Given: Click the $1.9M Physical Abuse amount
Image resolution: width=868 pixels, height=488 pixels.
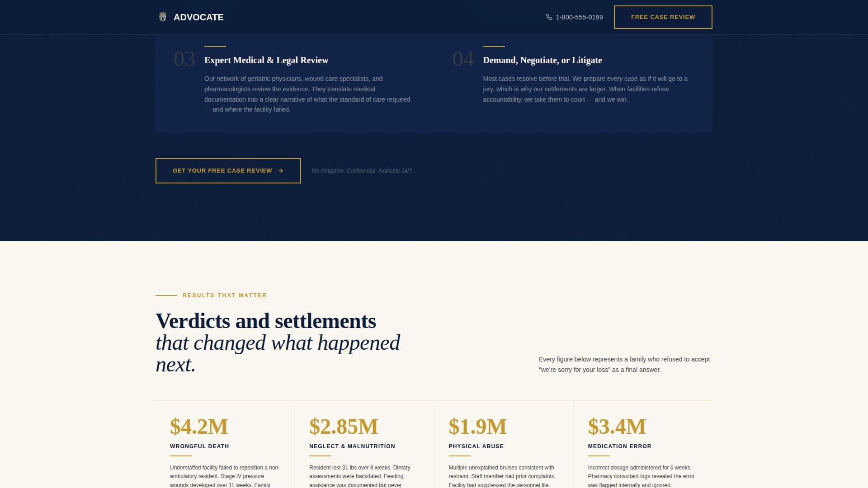Looking at the screenshot, I should pos(477,427).
